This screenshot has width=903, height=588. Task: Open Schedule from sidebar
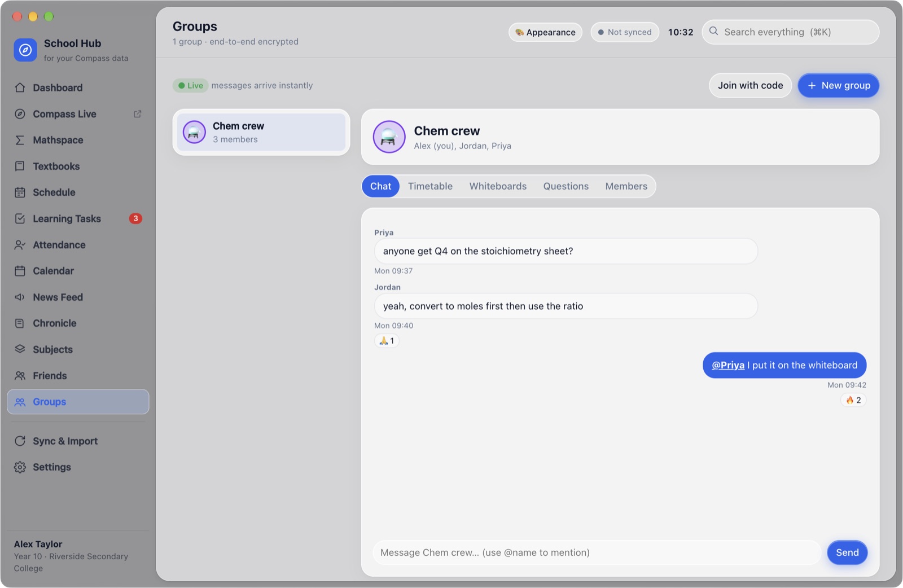pos(78,192)
